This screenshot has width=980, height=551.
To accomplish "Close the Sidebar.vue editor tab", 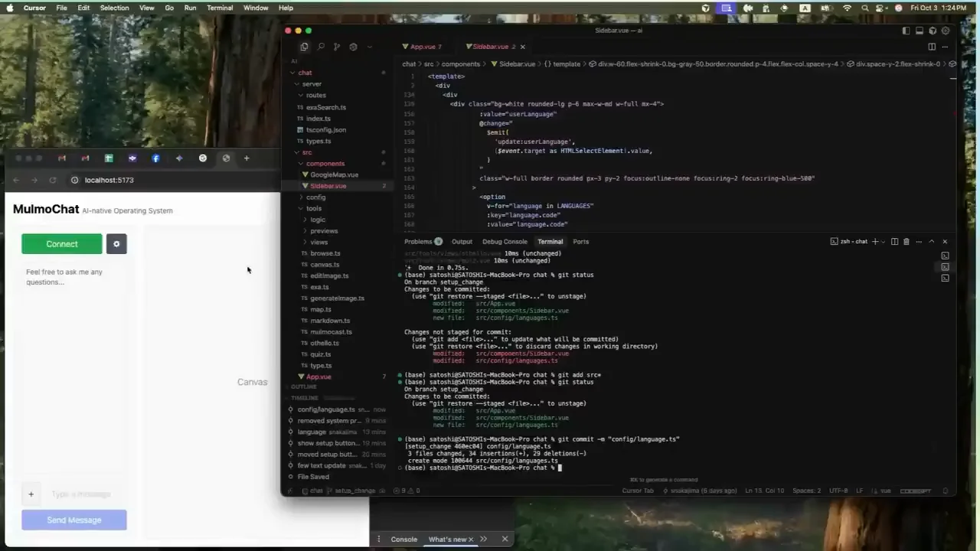I will [523, 47].
